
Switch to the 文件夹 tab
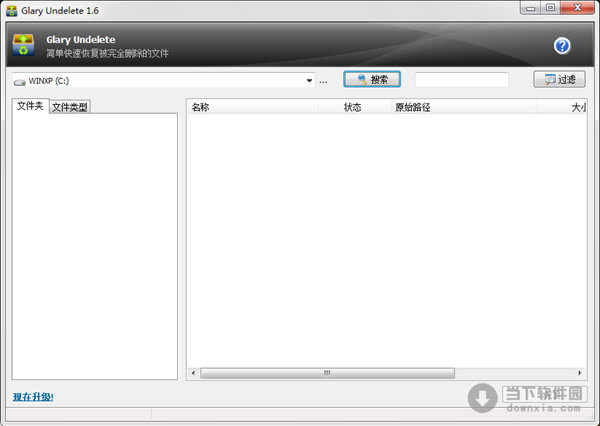pyautogui.click(x=30, y=106)
